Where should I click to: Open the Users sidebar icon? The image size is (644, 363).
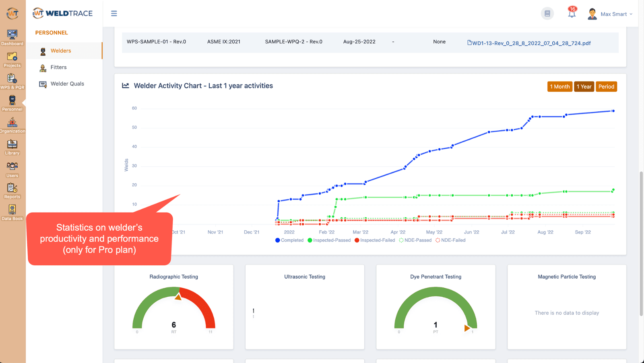click(12, 169)
